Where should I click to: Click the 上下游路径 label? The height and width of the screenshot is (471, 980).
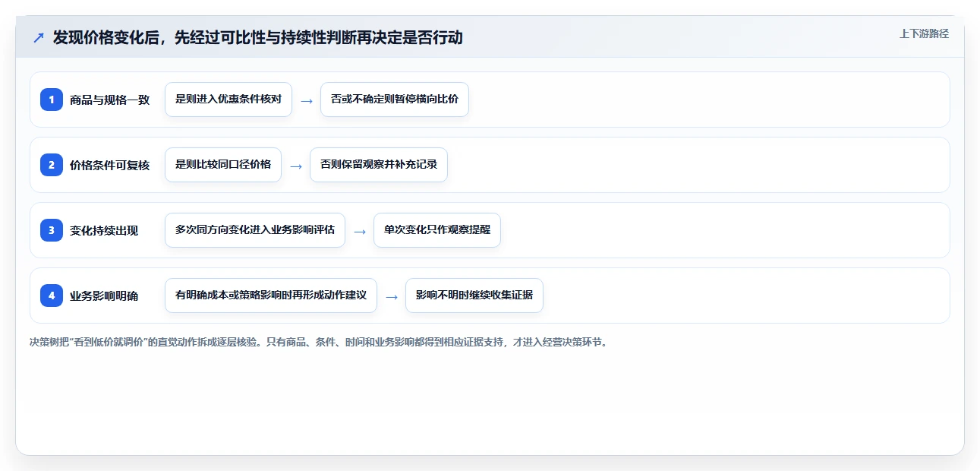click(x=924, y=33)
